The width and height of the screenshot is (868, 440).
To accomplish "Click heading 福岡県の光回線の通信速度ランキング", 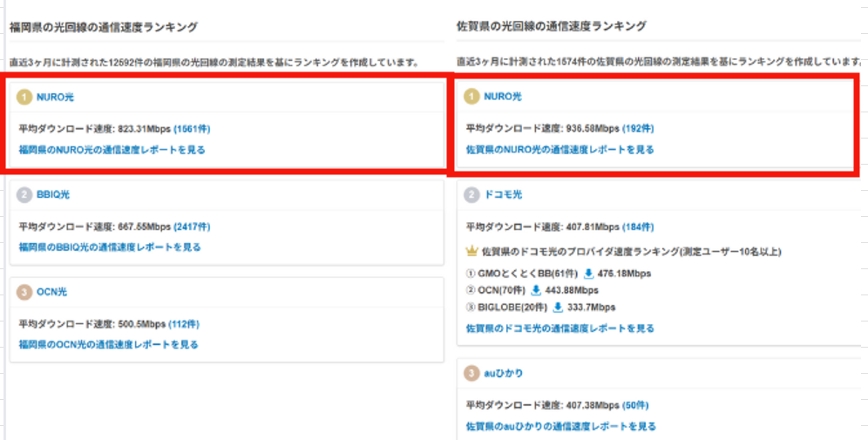I will [x=104, y=27].
